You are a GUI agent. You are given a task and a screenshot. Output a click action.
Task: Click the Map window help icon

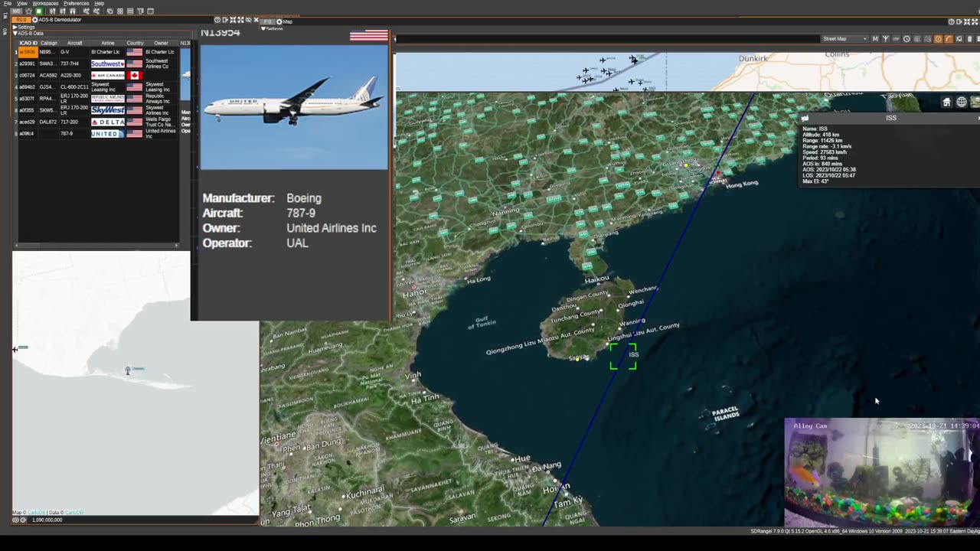(952, 21)
